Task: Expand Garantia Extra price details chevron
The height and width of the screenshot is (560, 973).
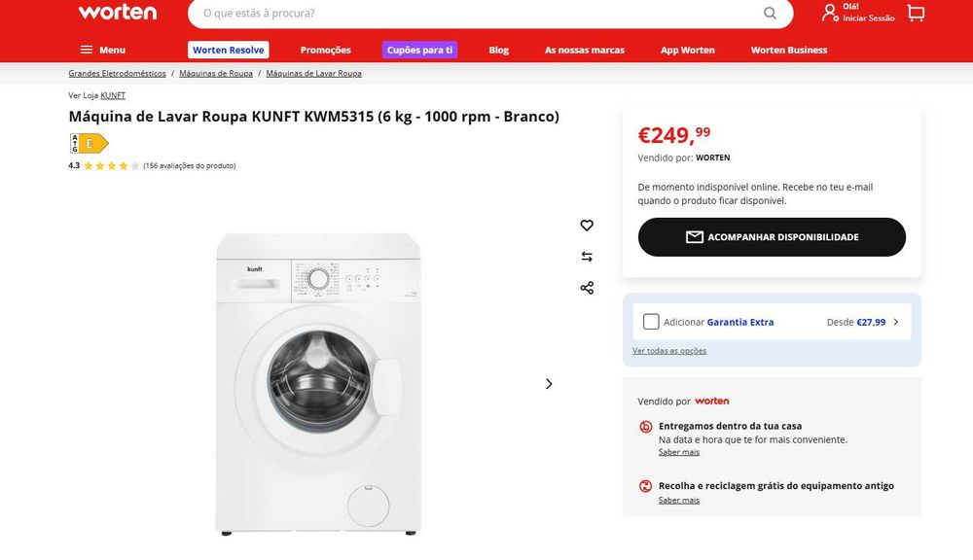Action: tap(896, 322)
